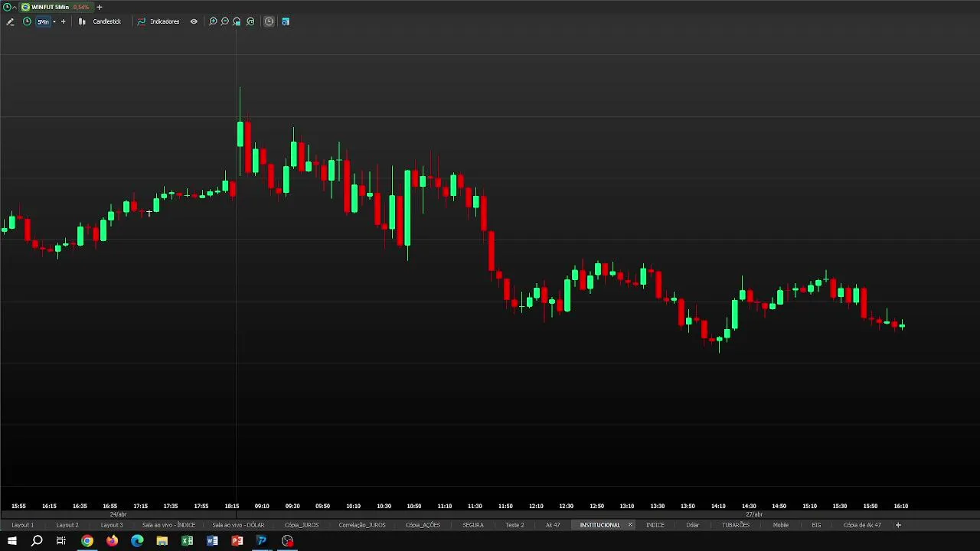Open Excel from the taskbar
This screenshot has width=980, height=551.
pos(188,541)
